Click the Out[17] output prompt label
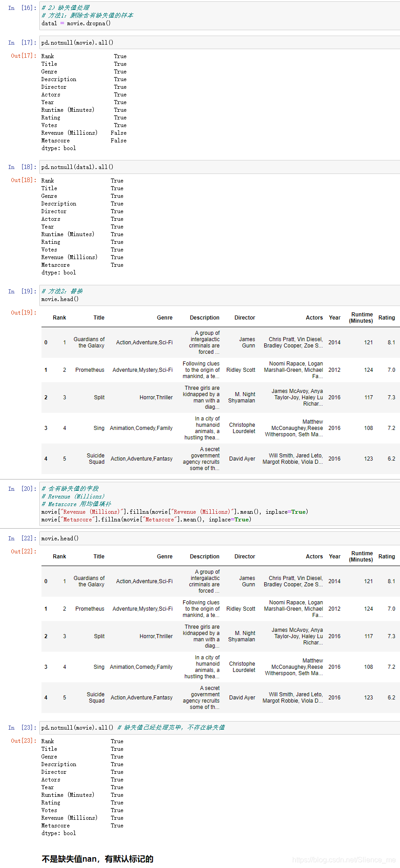 click(x=23, y=56)
